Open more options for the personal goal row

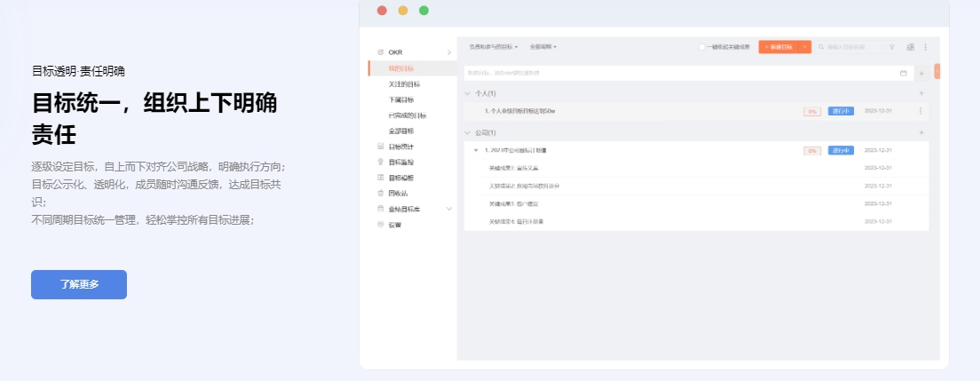[x=921, y=111]
